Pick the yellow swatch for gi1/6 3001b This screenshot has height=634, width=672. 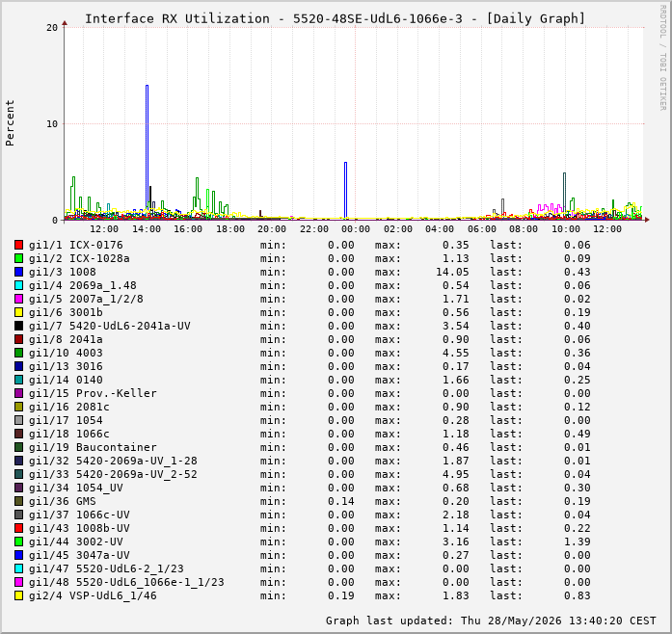click(x=18, y=312)
